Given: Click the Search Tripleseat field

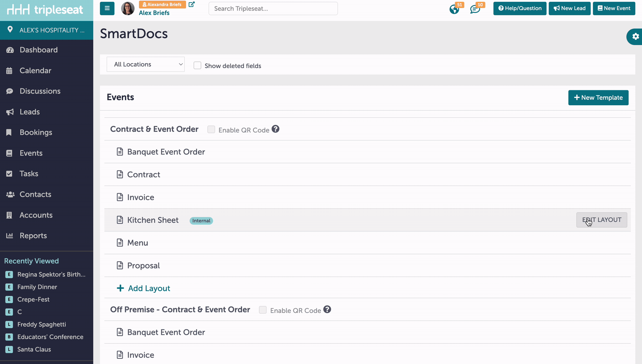Looking at the screenshot, I should pos(273,9).
